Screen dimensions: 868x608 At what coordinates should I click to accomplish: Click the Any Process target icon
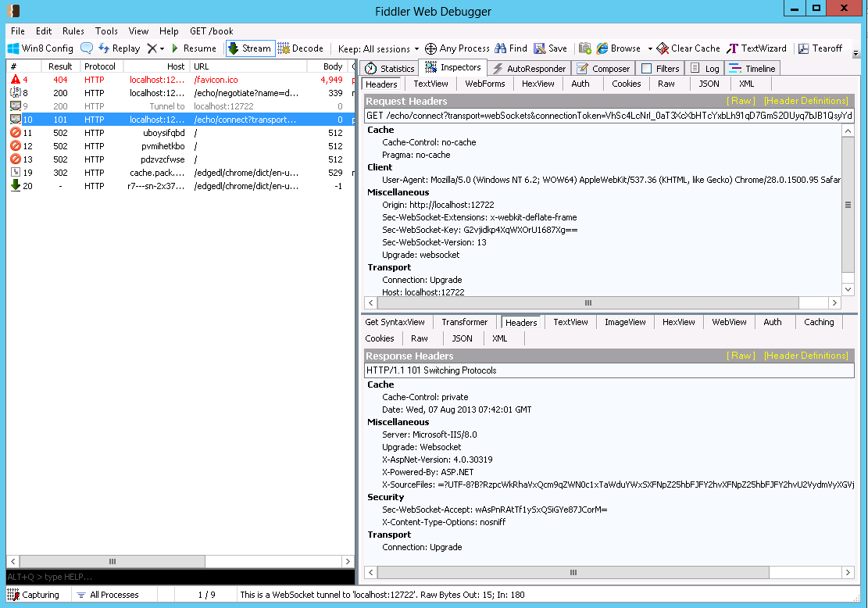(x=430, y=48)
